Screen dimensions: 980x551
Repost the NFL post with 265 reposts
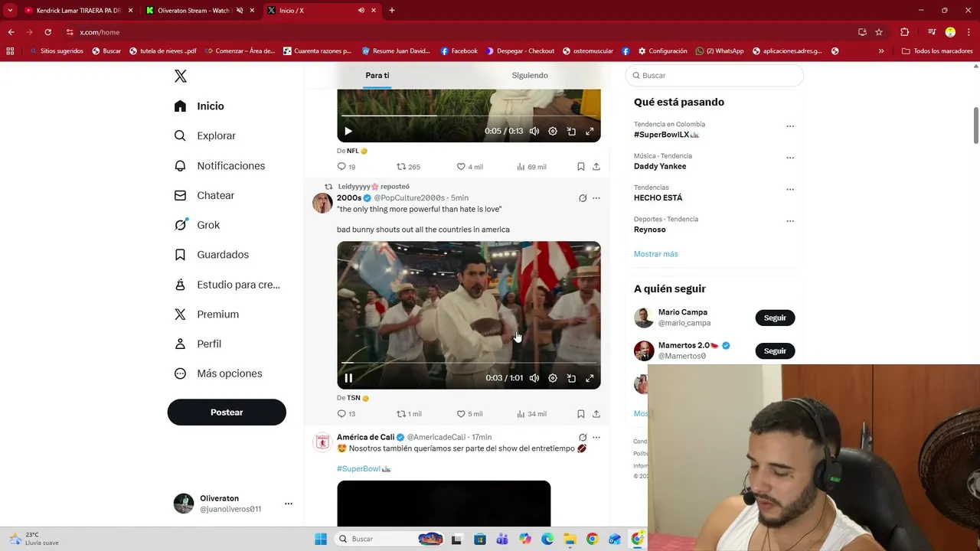(408, 167)
